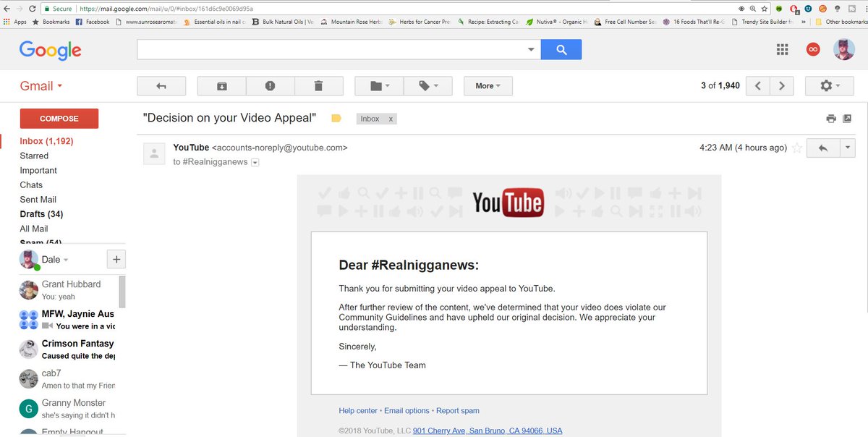Open the More actions dropdown
The width and height of the screenshot is (868, 437).
tap(488, 86)
